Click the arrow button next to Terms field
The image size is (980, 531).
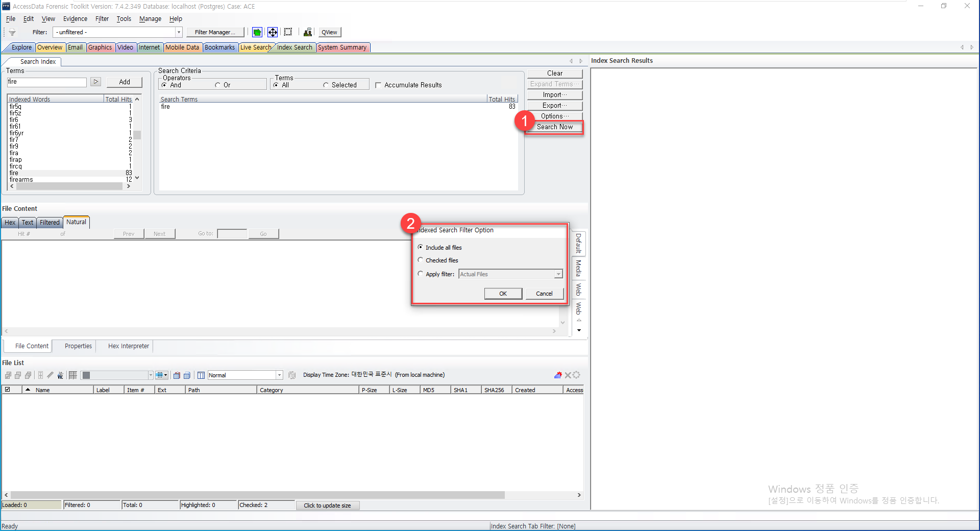click(x=95, y=82)
